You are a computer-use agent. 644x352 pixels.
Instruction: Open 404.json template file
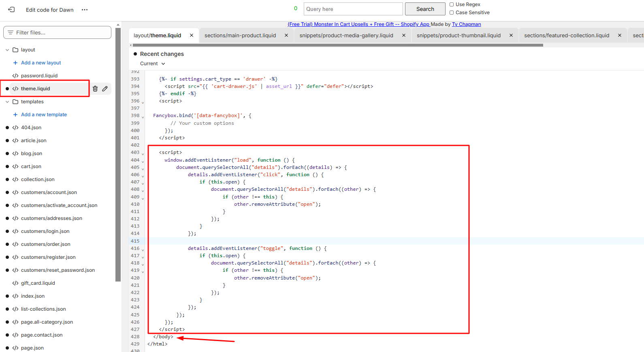(31, 128)
